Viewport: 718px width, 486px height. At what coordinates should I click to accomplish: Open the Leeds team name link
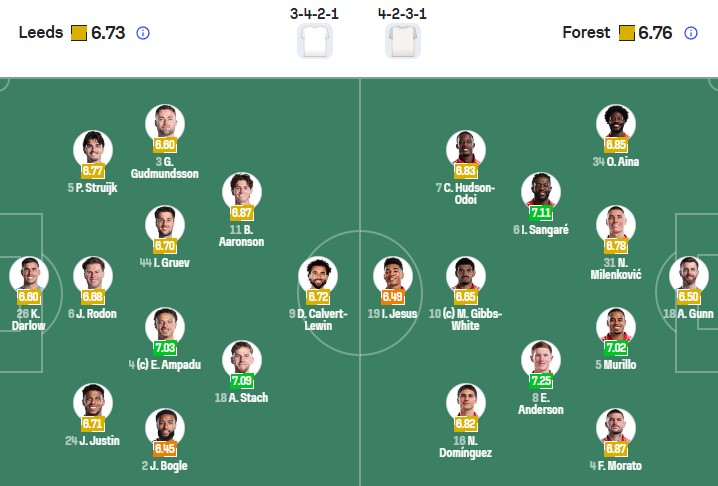pos(42,33)
